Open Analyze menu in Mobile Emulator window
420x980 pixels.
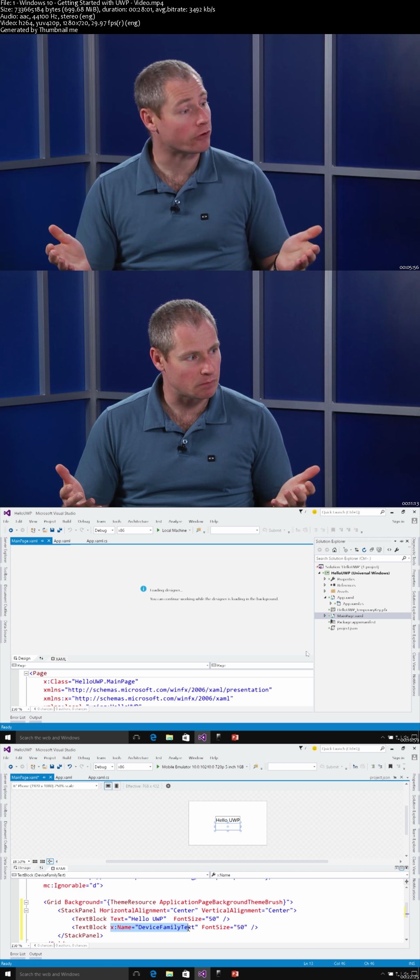tap(175, 758)
